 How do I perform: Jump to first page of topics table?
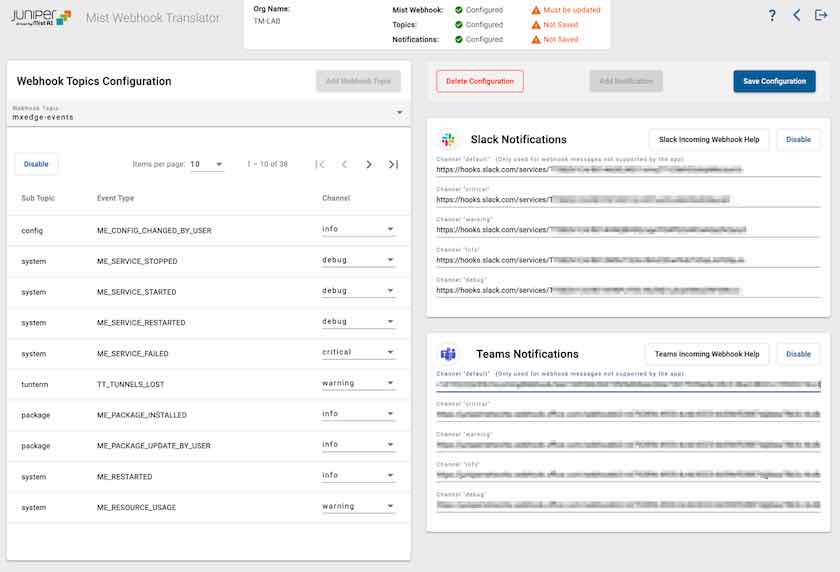(x=320, y=164)
